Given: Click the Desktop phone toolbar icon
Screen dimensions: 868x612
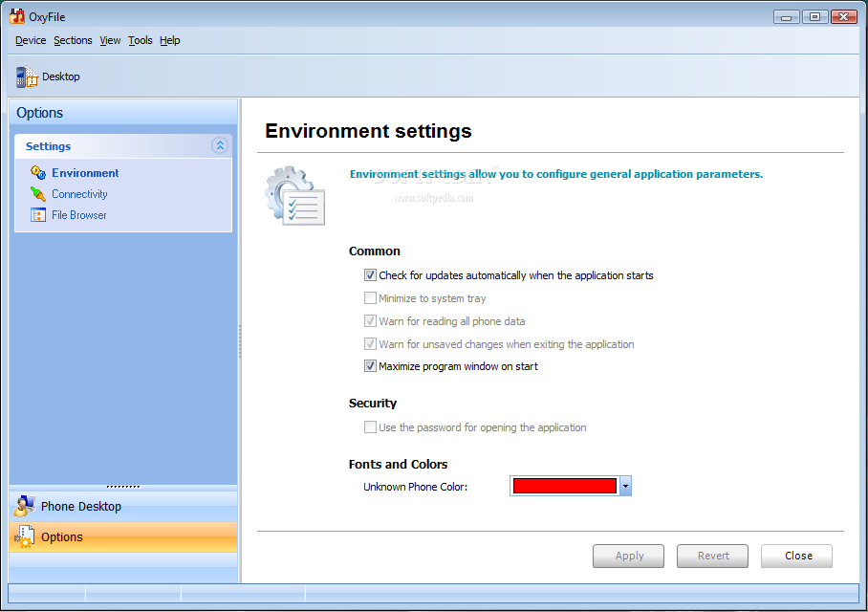Looking at the screenshot, I should (x=26, y=76).
